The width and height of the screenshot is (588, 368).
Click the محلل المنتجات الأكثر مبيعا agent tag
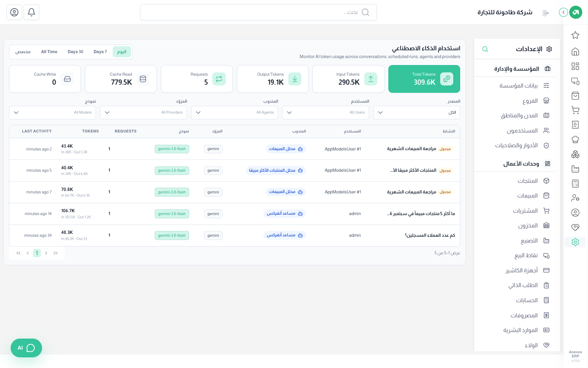(x=276, y=171)
